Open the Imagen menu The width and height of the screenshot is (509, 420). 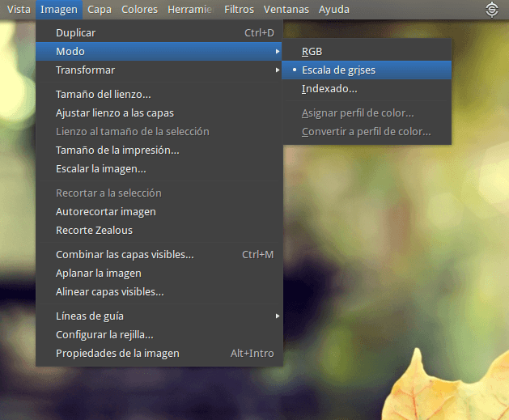coord(59,10)
